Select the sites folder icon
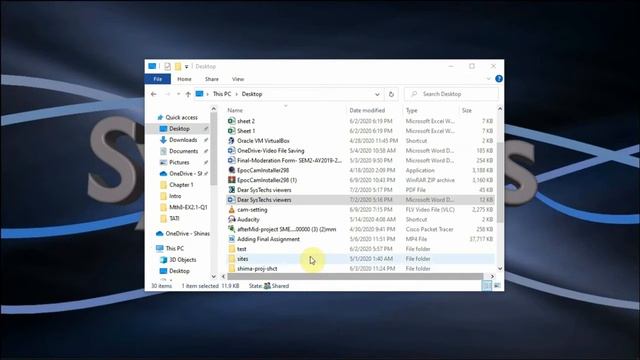 click(231, 259)
